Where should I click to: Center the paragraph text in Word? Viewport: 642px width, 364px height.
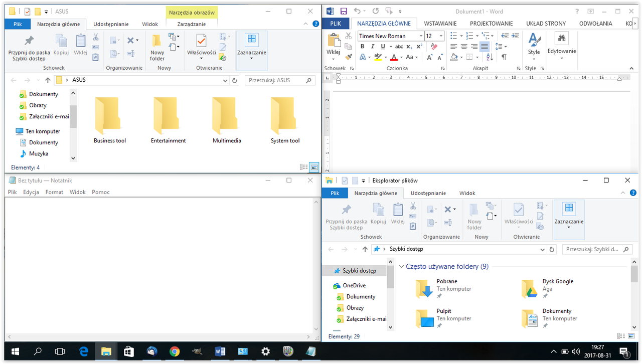click(464, 47)
